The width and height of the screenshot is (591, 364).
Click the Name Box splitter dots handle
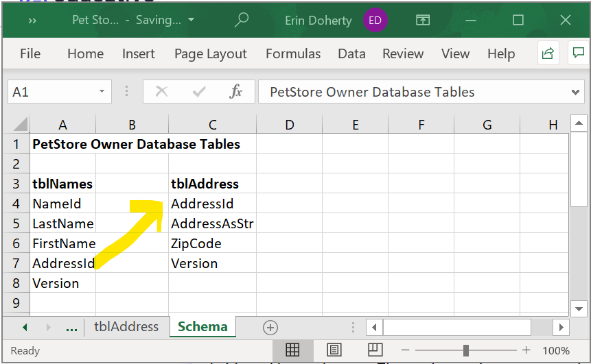pyautogui.click(x=126, y=91)
